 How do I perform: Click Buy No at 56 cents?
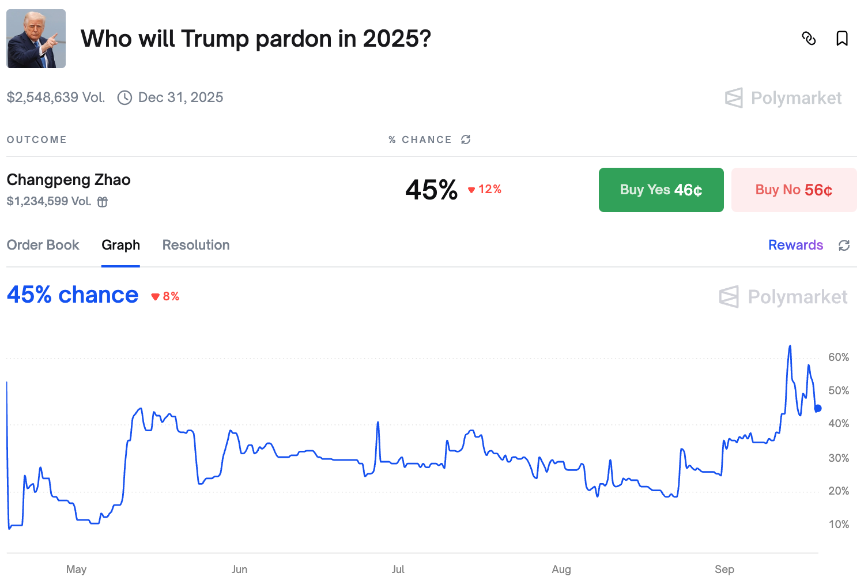click(x=794, y=190)
